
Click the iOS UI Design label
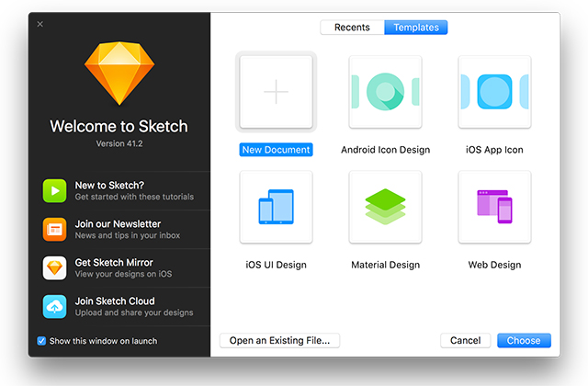click(276, 265)
